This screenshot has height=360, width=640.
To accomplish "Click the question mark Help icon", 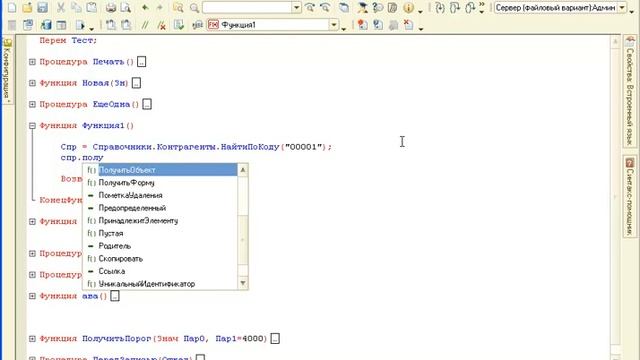I will [x=378, y=7].
